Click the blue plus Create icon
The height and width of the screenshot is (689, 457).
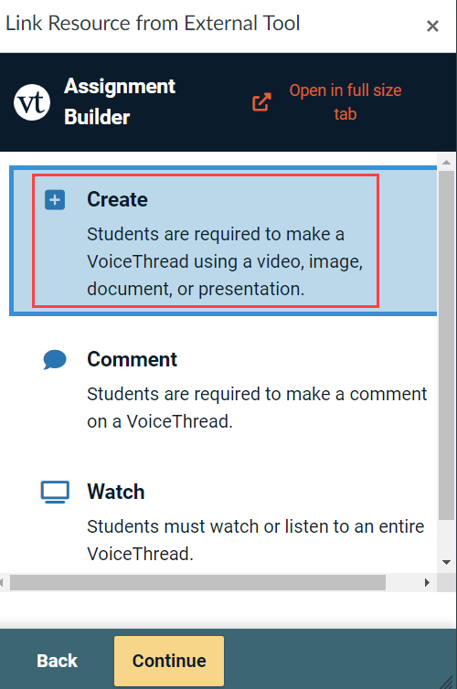pyautogui.click(x=55, y=200)
